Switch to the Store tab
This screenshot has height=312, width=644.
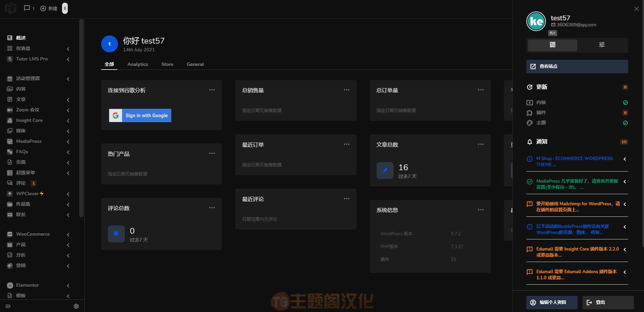tap(167, 64)
